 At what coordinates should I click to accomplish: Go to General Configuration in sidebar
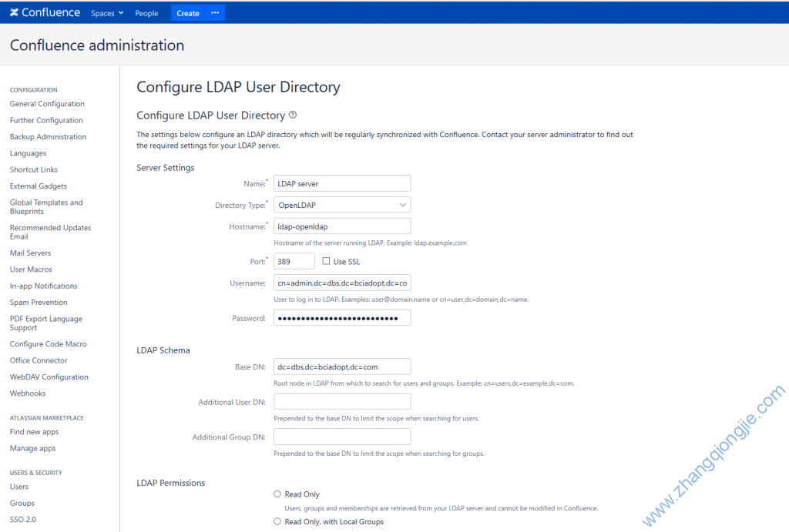[x=47, y=104]
